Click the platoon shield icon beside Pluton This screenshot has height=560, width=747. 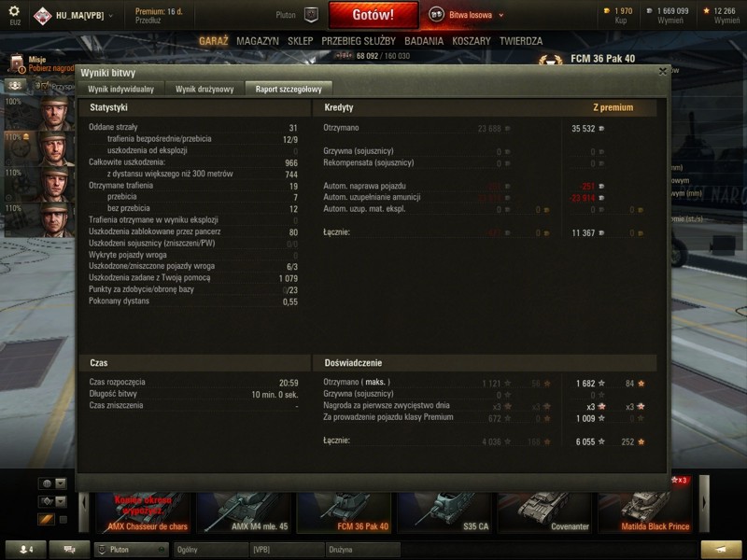311,15
